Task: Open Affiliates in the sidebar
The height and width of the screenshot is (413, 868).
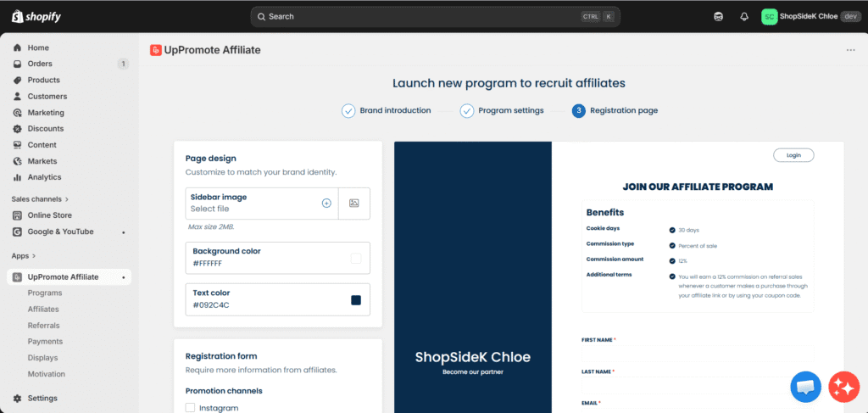Action: [43, 309]
